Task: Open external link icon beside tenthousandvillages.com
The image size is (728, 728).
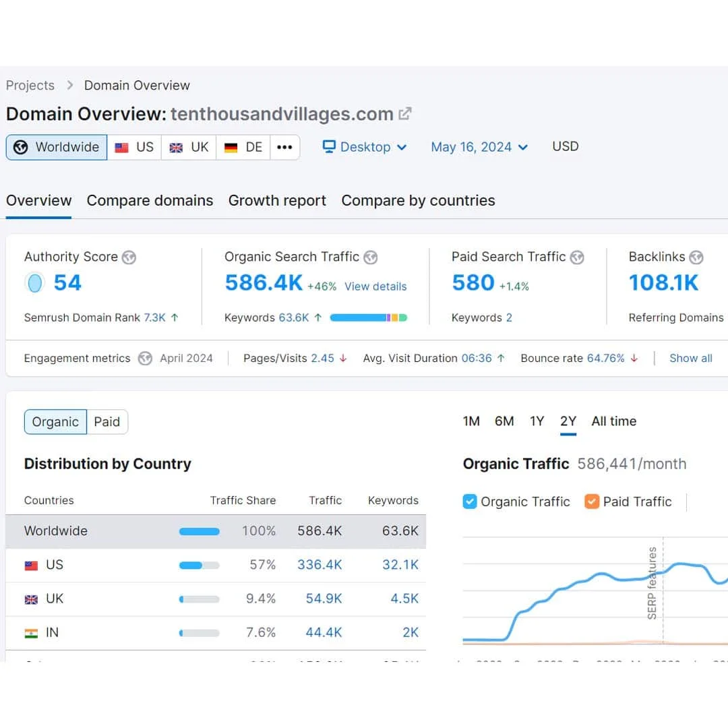Action: (405, 114)
